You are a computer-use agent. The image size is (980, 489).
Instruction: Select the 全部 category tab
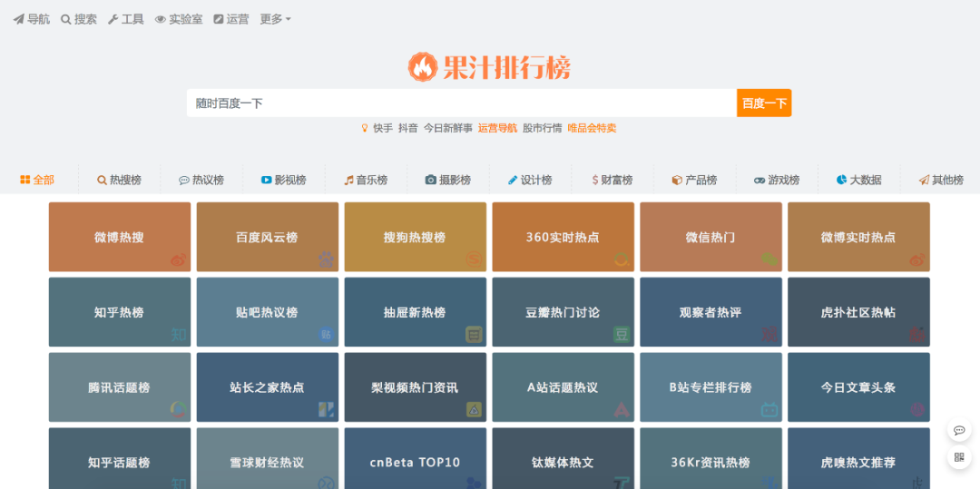37,180
